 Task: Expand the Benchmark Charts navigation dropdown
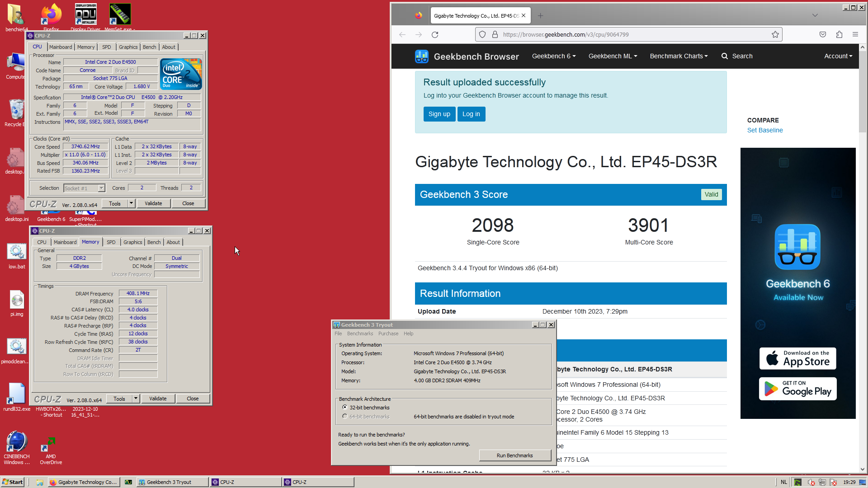679,56
